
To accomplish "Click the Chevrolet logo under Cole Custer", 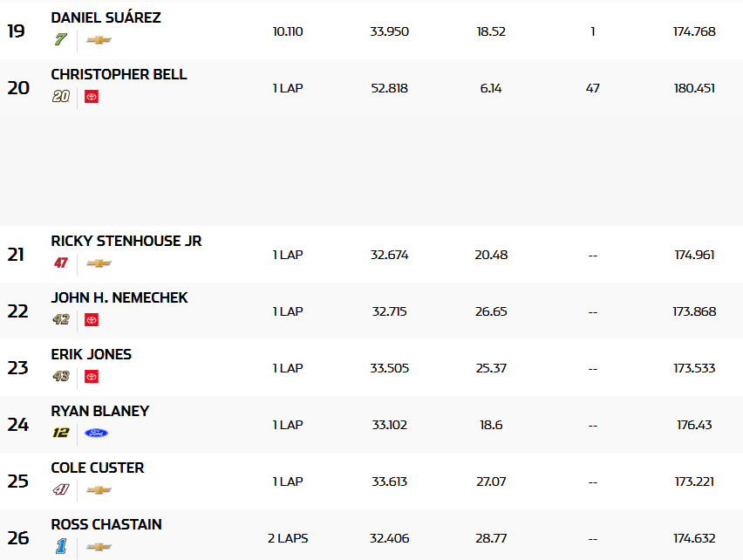I will 99,490.
